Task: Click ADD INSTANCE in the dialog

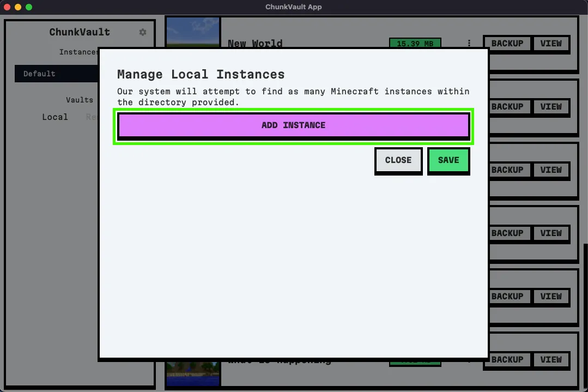Action: pos(293,125)
